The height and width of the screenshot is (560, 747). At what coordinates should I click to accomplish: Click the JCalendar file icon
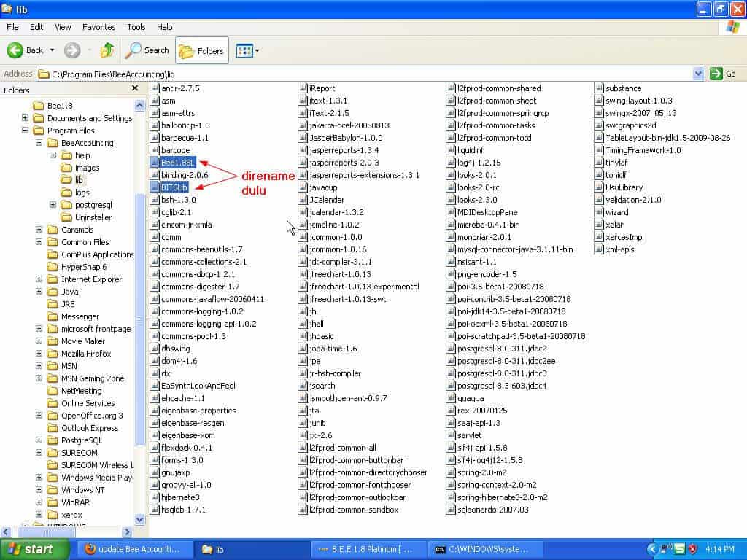pos(303,200)
